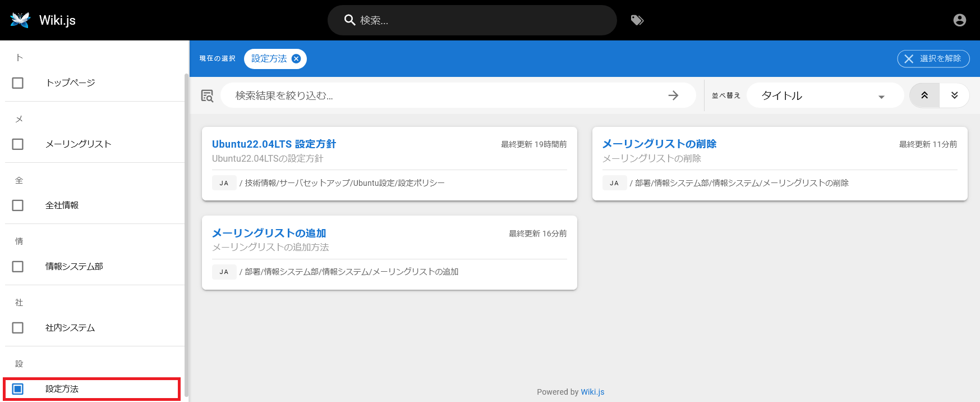Open the tags browsing icon in header
The height and width of the screenshot is (402, 980).
(x=637, y=20)
